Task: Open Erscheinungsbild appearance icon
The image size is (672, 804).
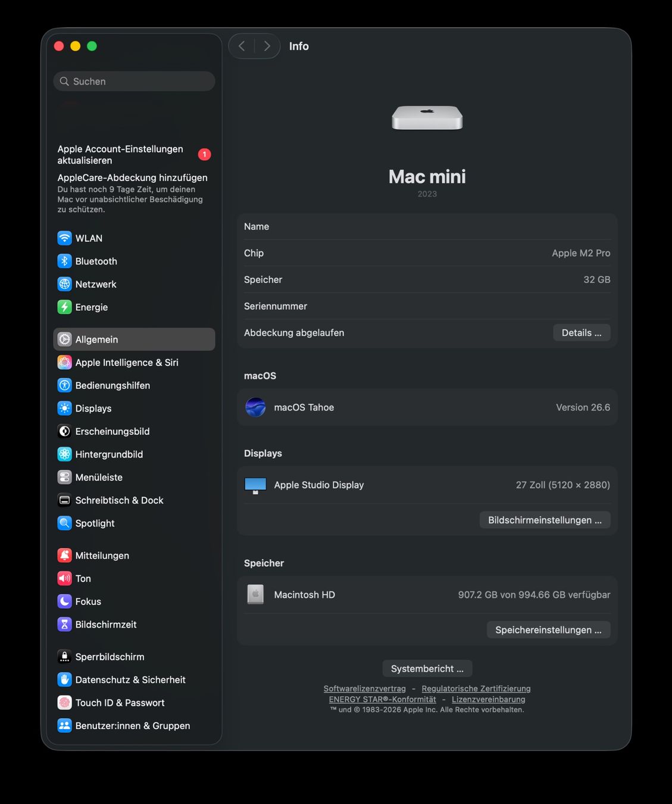Action: click(x=64, y=431)
